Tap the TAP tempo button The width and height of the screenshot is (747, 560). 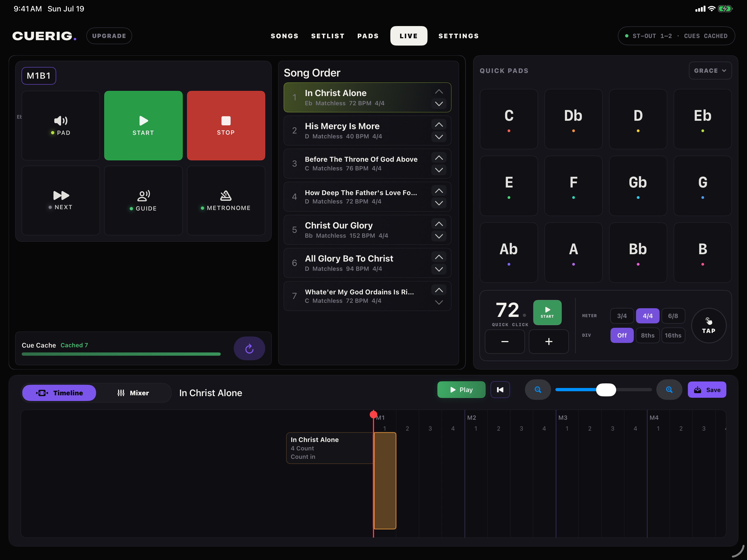tap(708, 325)
